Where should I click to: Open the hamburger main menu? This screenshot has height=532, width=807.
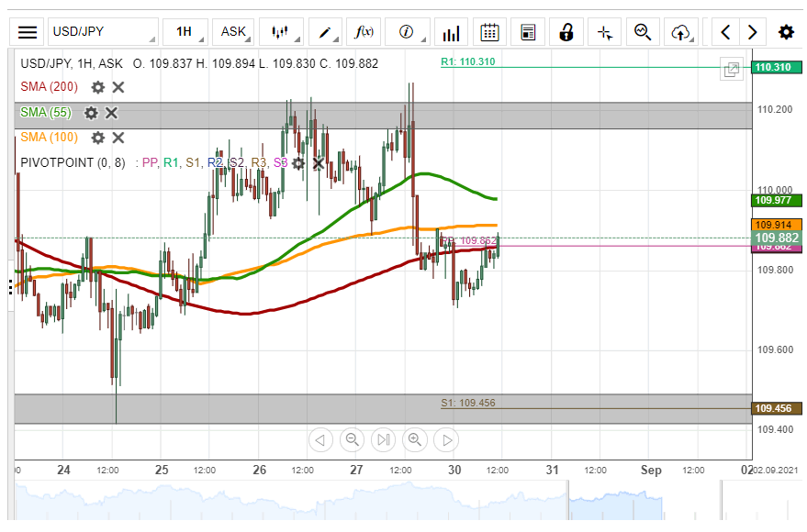28,32
